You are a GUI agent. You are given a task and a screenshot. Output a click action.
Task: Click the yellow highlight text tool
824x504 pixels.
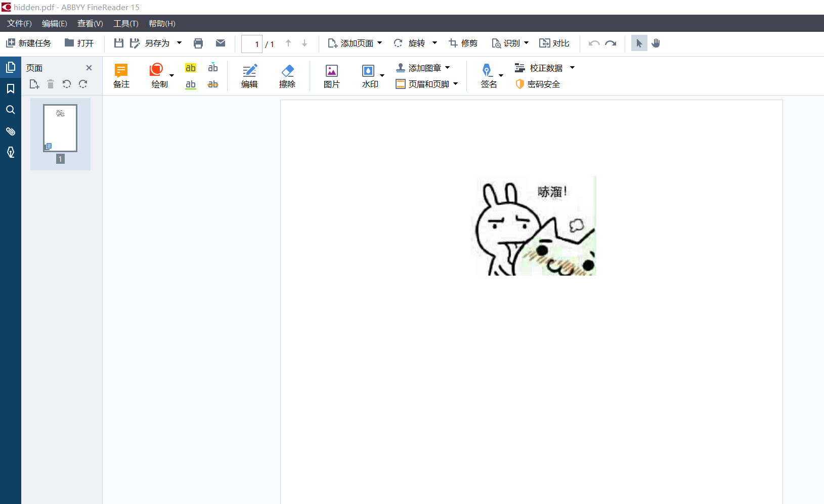click(190, 68)
